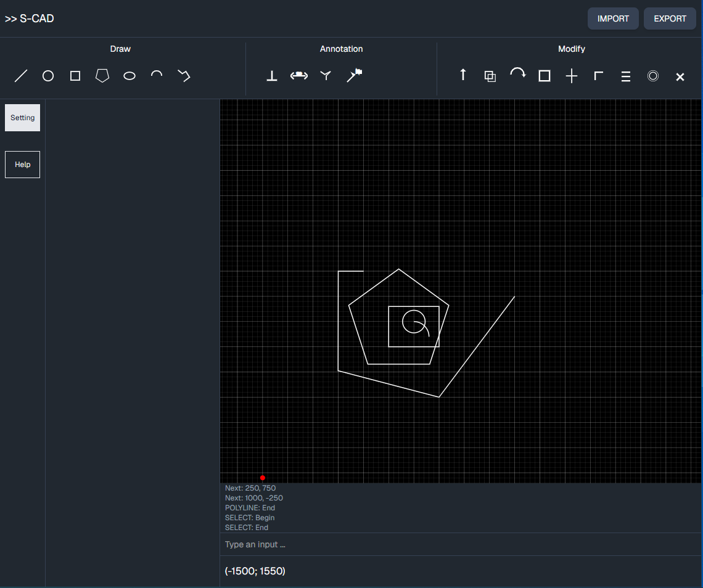703x588 pixels.
Task: Click the Draw section label
Action: tap(120, 49)
